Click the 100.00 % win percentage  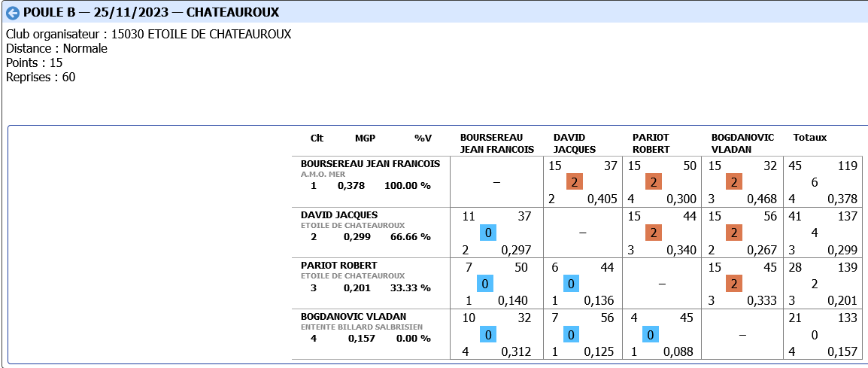tap(408, 186)
